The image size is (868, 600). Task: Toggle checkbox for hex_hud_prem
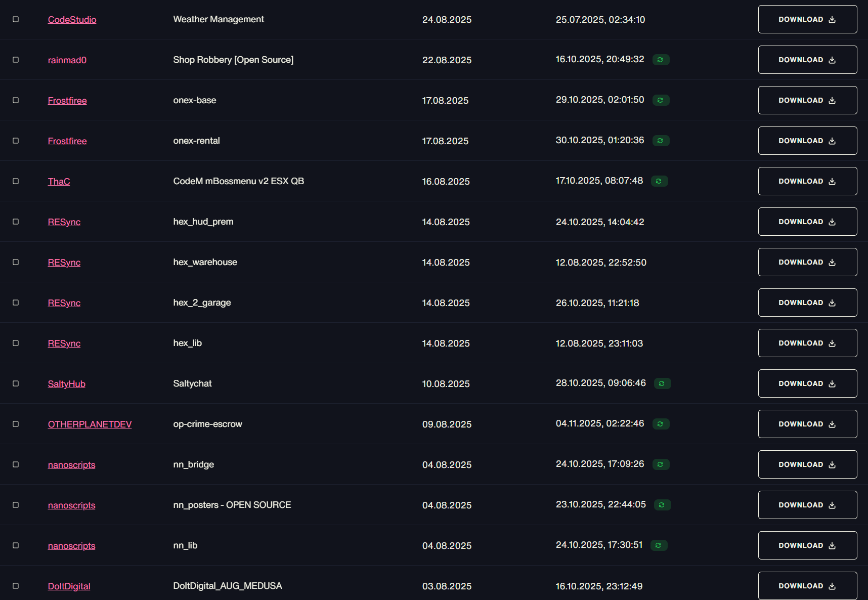(16, 222)
